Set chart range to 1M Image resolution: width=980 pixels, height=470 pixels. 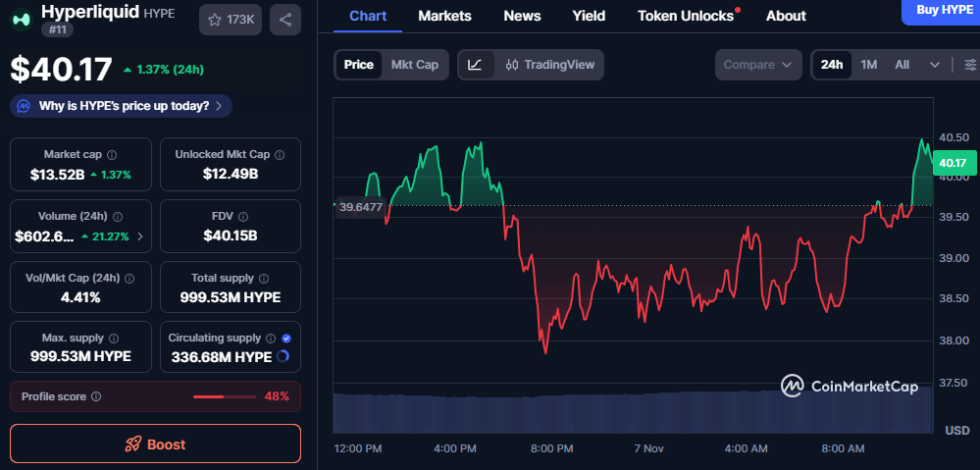868,65
